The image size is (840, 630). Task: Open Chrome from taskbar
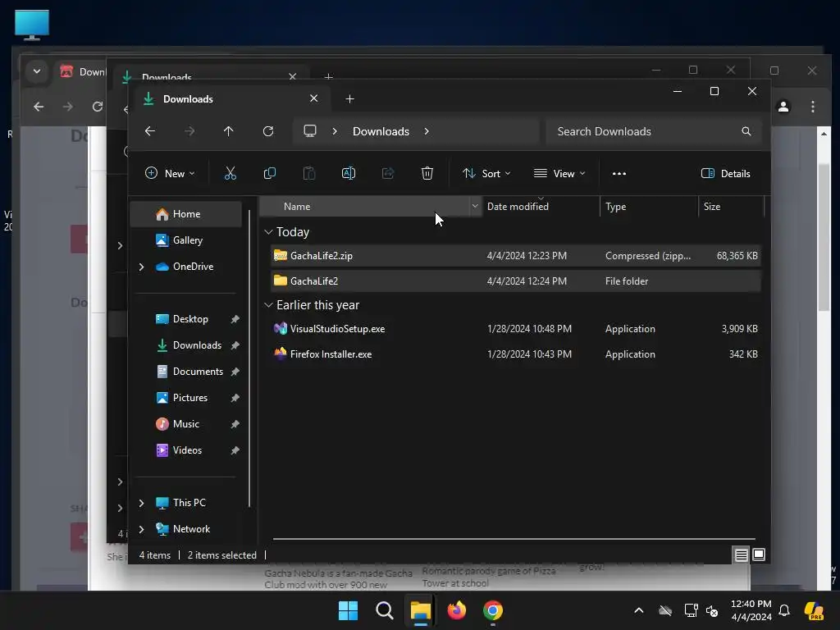[493, 610]
